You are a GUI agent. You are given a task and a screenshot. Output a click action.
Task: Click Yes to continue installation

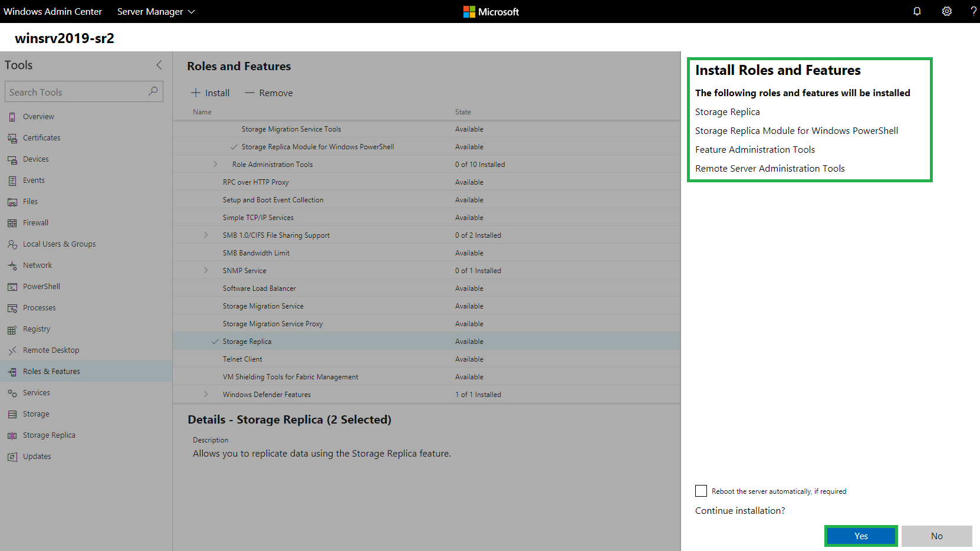pyautogui.click(x=861, y=536)
